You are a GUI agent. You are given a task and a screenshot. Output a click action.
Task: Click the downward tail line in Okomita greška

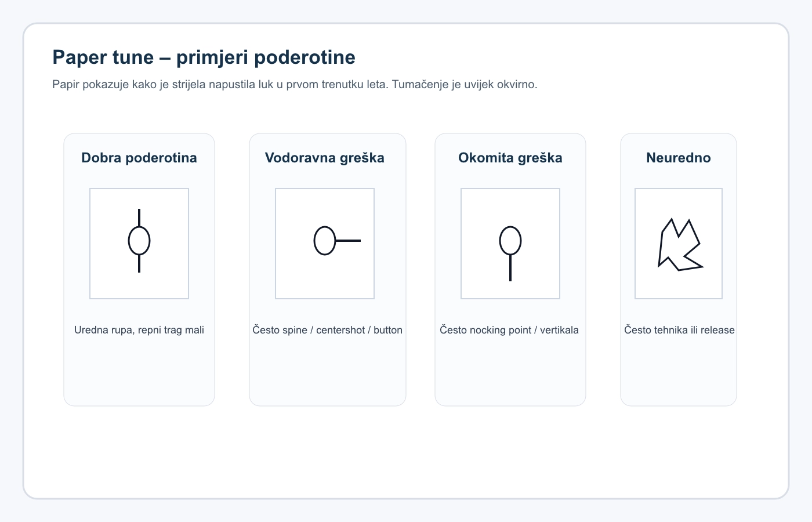point(510,268)
